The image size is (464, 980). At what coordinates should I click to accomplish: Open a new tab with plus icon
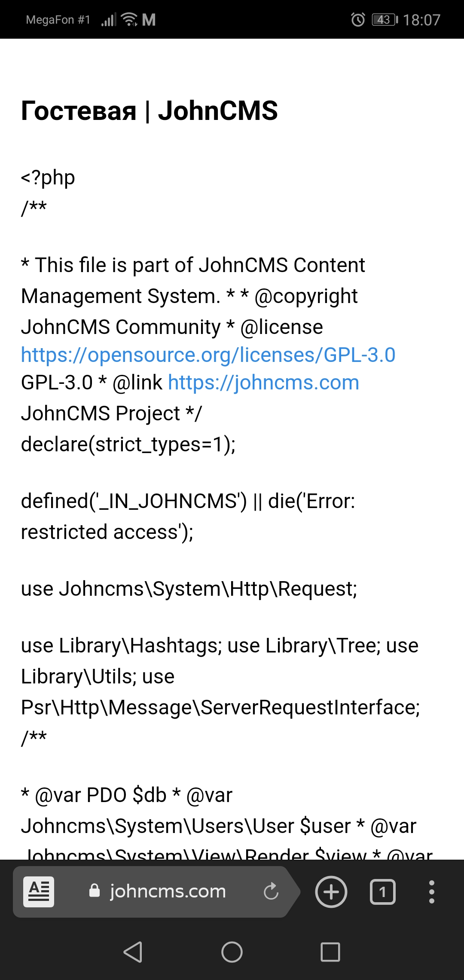tap(331, 892)
